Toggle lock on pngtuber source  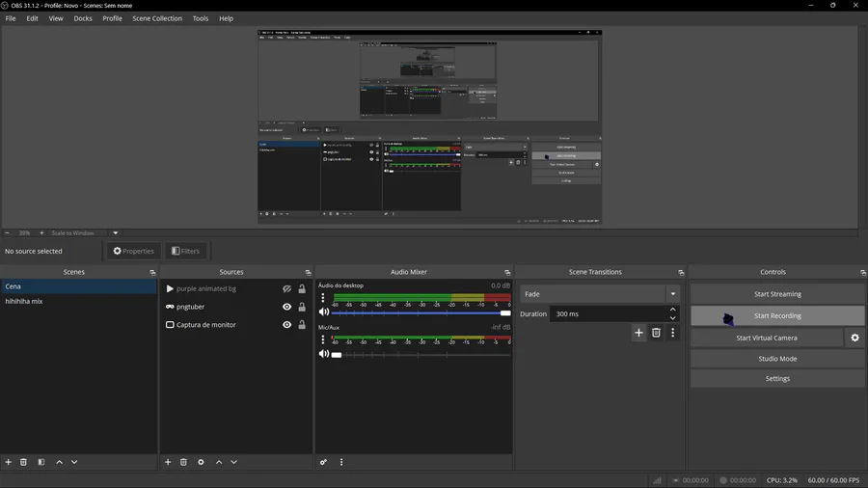click(x=302, y=307)
